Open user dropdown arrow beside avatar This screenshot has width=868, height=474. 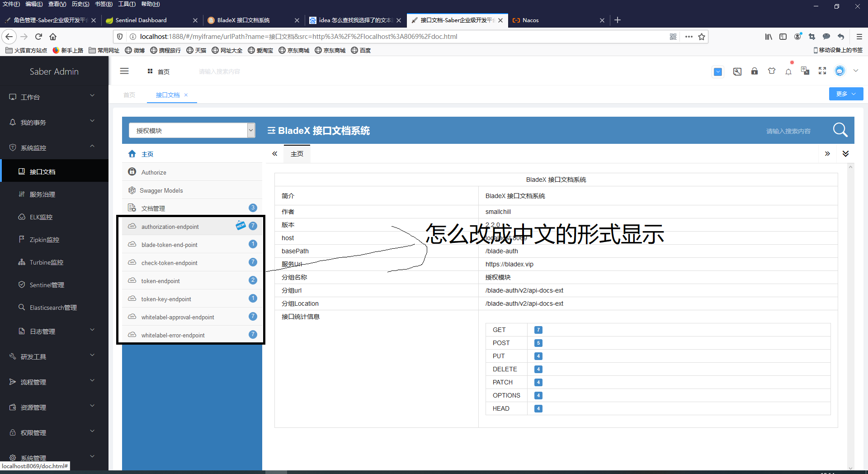[856, 71]
